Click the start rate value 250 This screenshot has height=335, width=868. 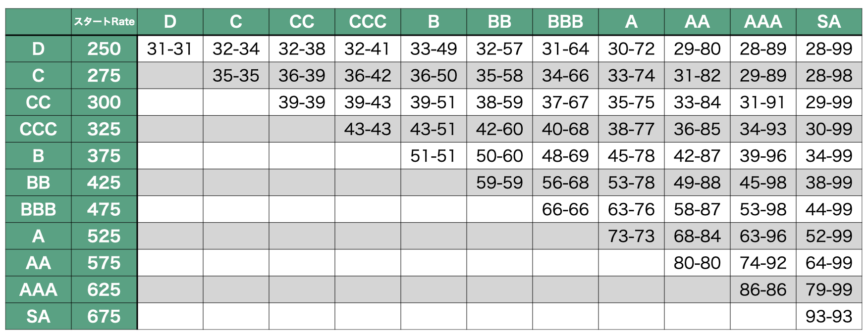coord(104,49)
